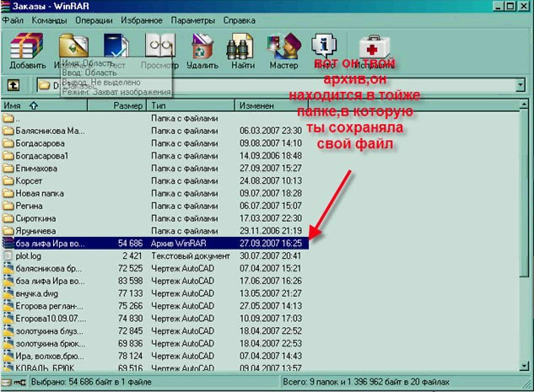Sort list by Размер column header
The height and width of the screenshot is (392, 534).
coord(129,106)
